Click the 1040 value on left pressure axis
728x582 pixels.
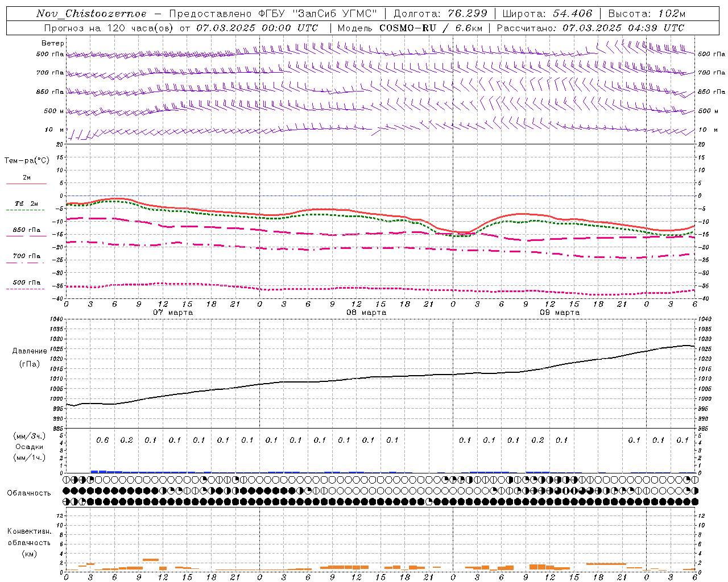(x=55, y=319)
